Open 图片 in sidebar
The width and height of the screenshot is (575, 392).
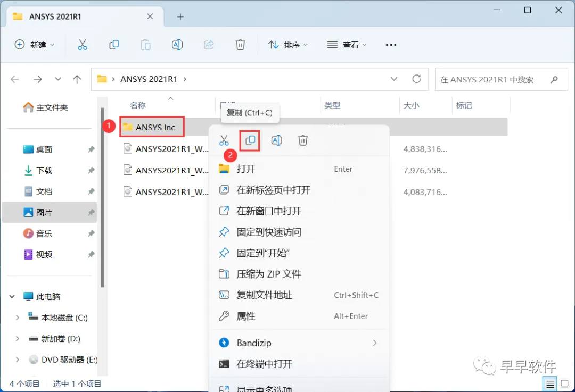click(50, 212)
